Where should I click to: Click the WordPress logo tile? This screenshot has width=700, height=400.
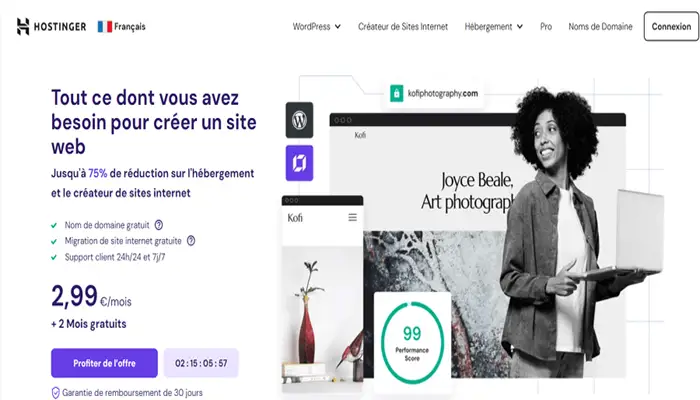[x=299, y=120]
